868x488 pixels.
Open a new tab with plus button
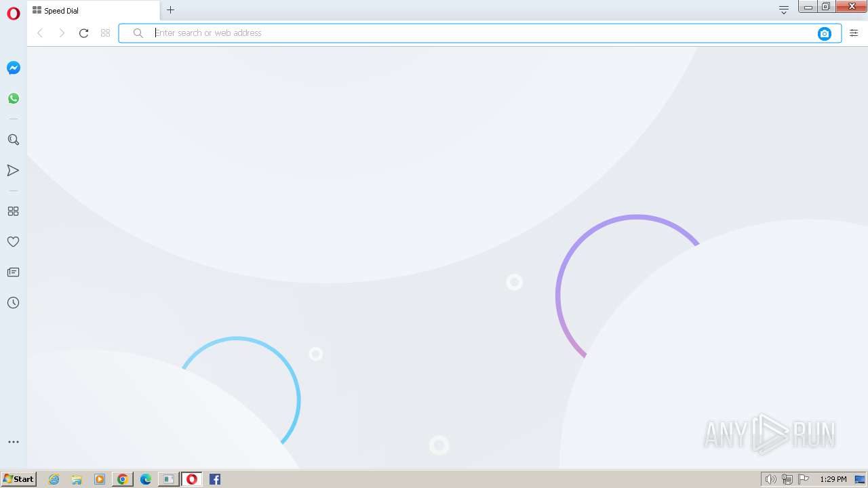170,9
